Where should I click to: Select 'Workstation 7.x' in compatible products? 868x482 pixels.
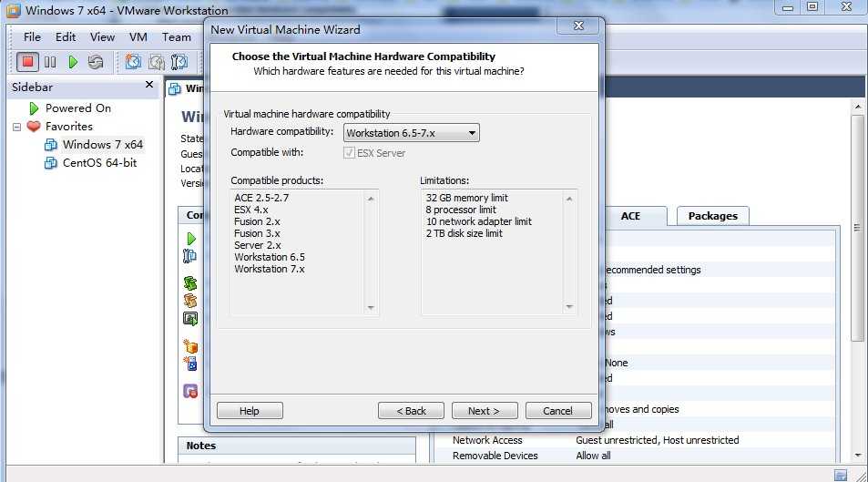[269, 269]
